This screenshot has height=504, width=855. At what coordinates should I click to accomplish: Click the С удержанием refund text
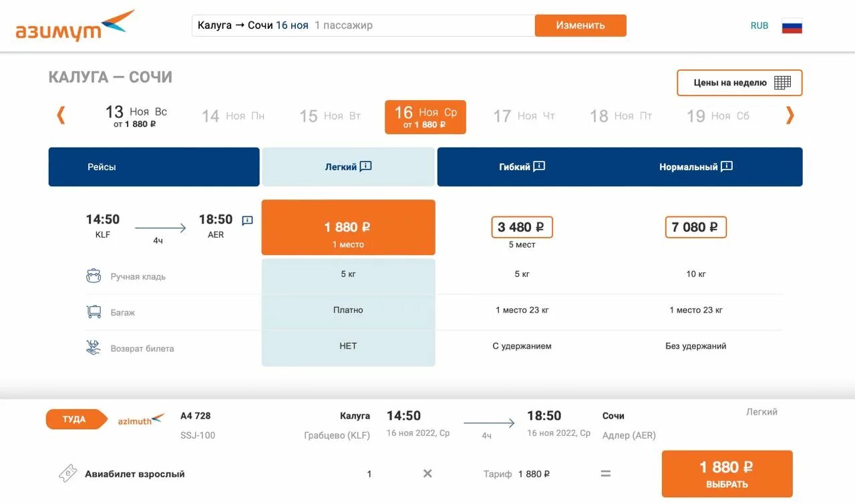pyautogui.click(x=522, y=346)
